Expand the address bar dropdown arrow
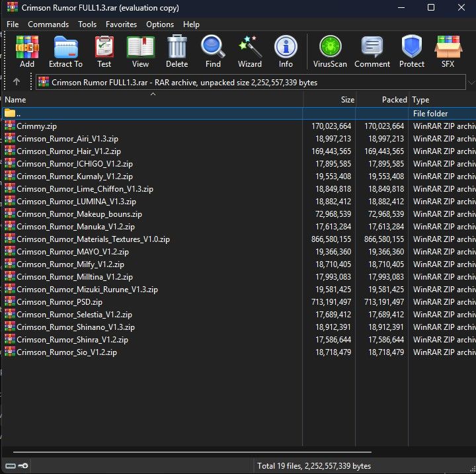This screenshot has width=476, height=474. click(x=471, y=82)
